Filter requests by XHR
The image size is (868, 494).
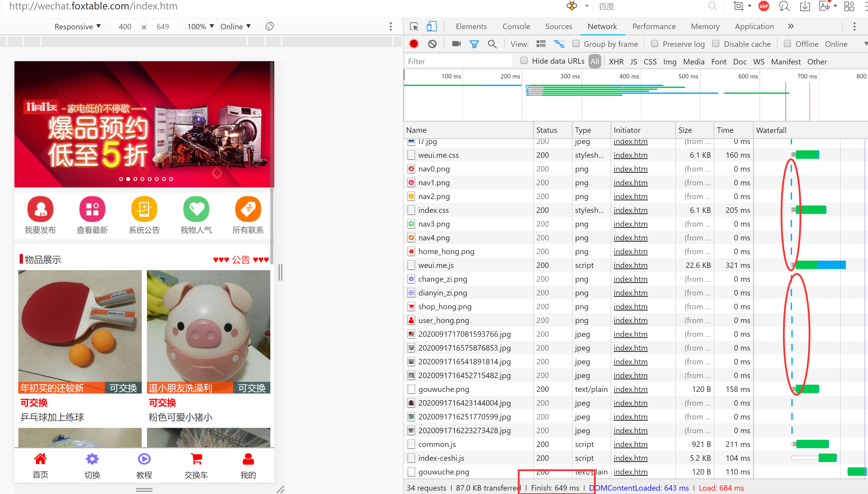pos(616,62)
